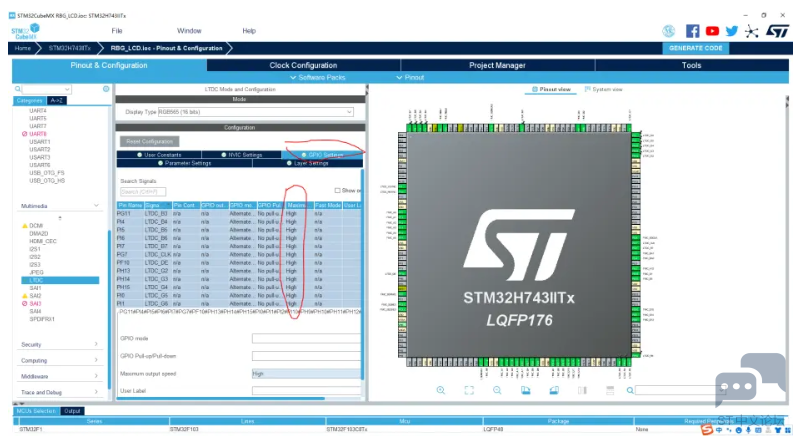Rotate the chip view counter-clockwise icon
The width and height of the screenshot is (794, 436).
[x=554, y=390]
